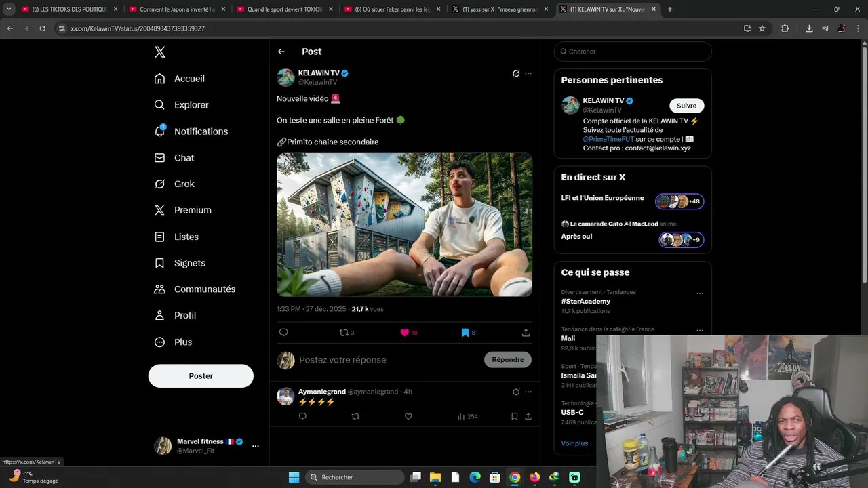Open Chat in the sidebar
This screenshot has width=868, height=488.
[174, 157]
